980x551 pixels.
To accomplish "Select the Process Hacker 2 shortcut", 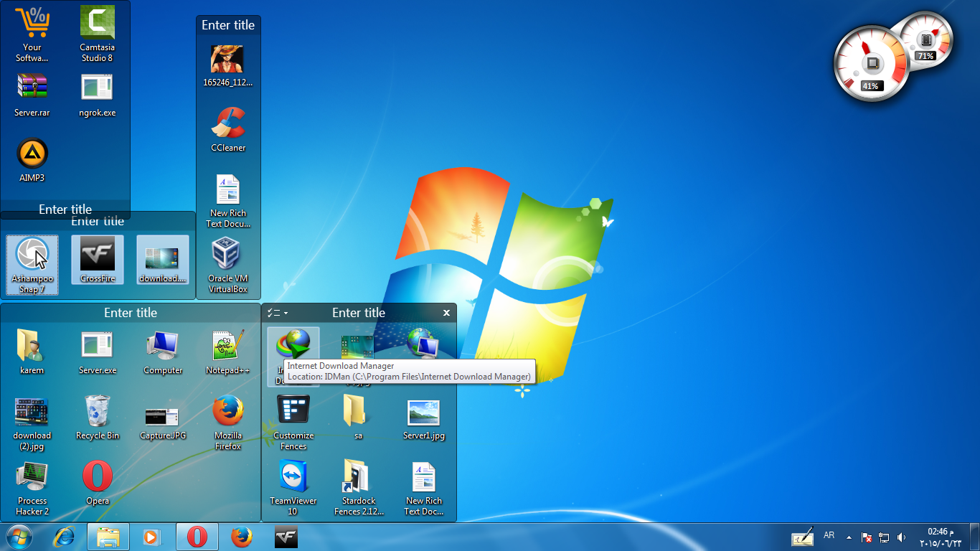I will coord(32,488).
